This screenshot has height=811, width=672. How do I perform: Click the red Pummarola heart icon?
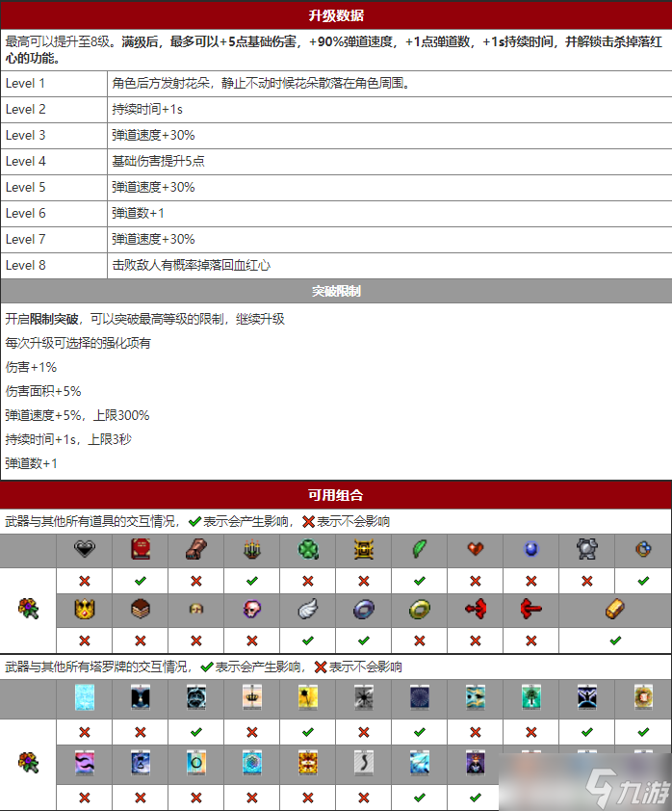[476, 549]
